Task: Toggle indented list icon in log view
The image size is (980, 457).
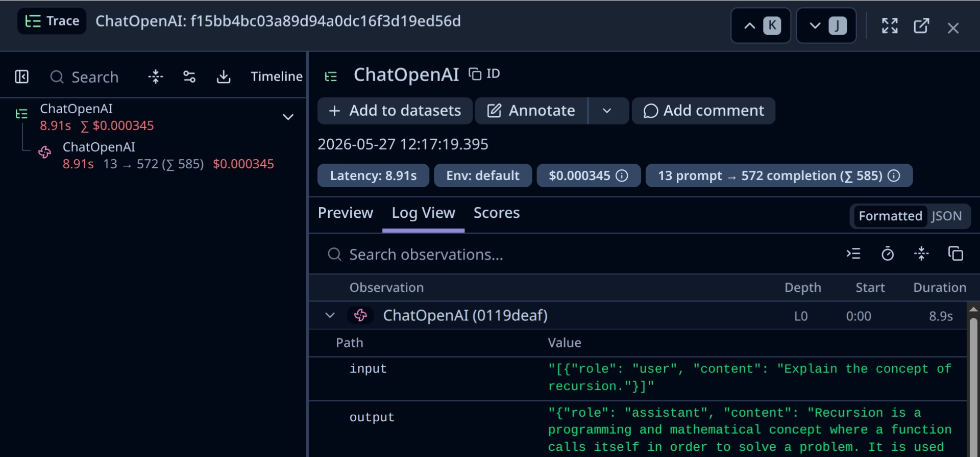Action: click(853, 253)
